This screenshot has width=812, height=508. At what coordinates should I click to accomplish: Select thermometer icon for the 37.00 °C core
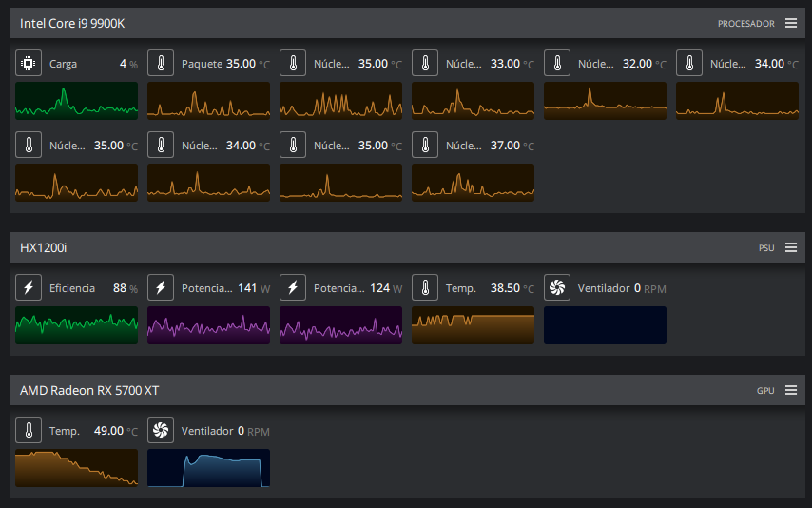(425, 145)
